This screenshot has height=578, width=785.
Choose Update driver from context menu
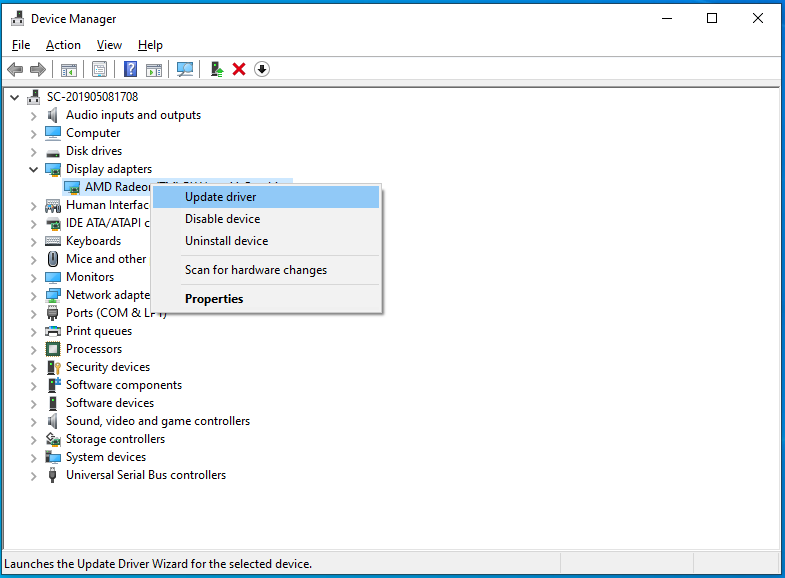coord(266,197)
